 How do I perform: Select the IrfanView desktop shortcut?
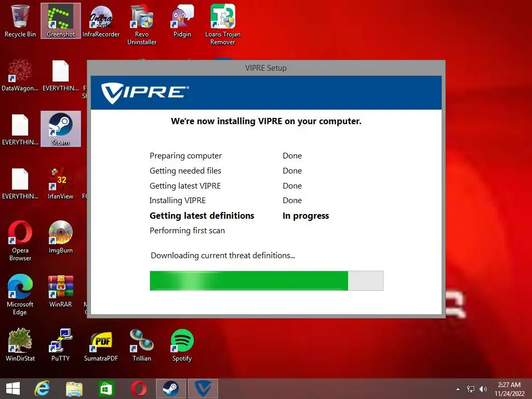click(61, 183)
